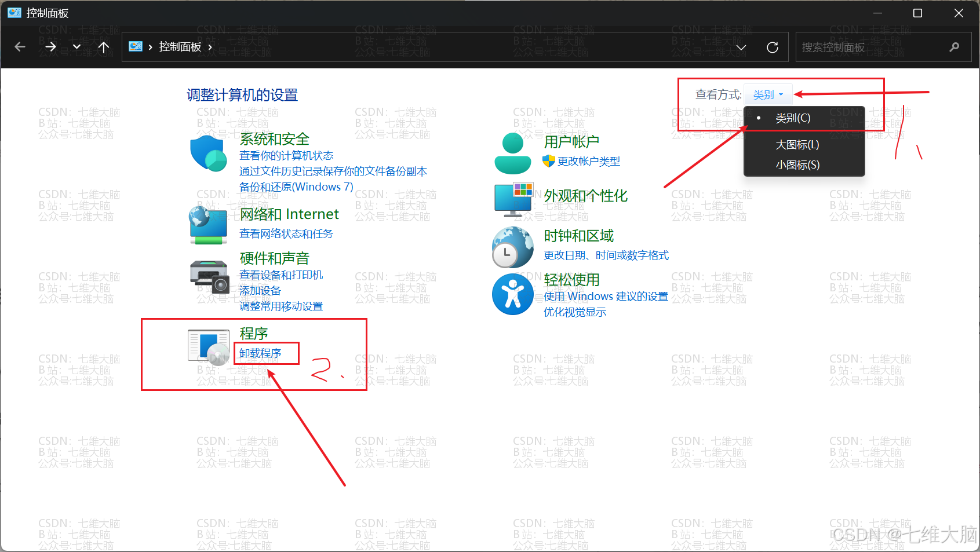Go back with the back arrow
The height and width of the screenshot is (552, 980).
[20, 47]
